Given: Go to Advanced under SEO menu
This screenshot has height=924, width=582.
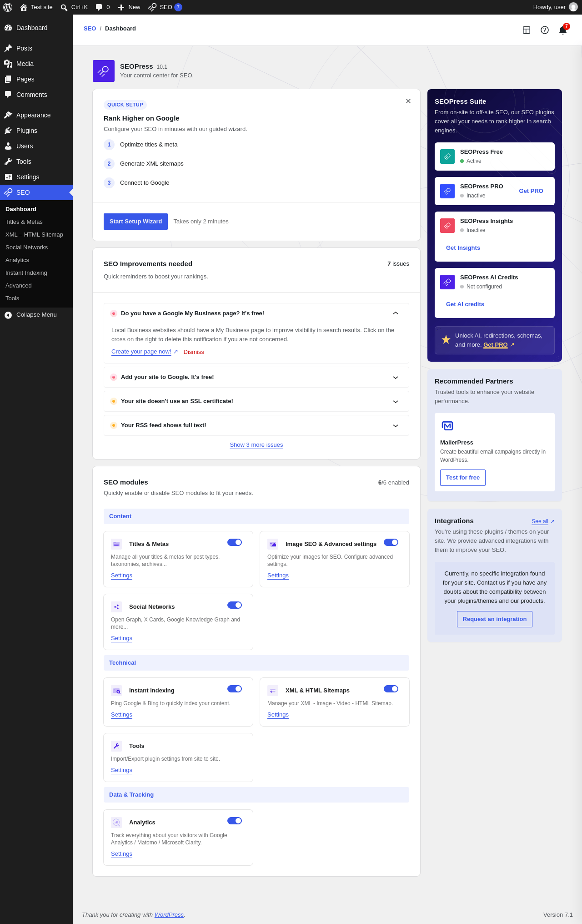Looking at the screenshot, I should (19, 286).
